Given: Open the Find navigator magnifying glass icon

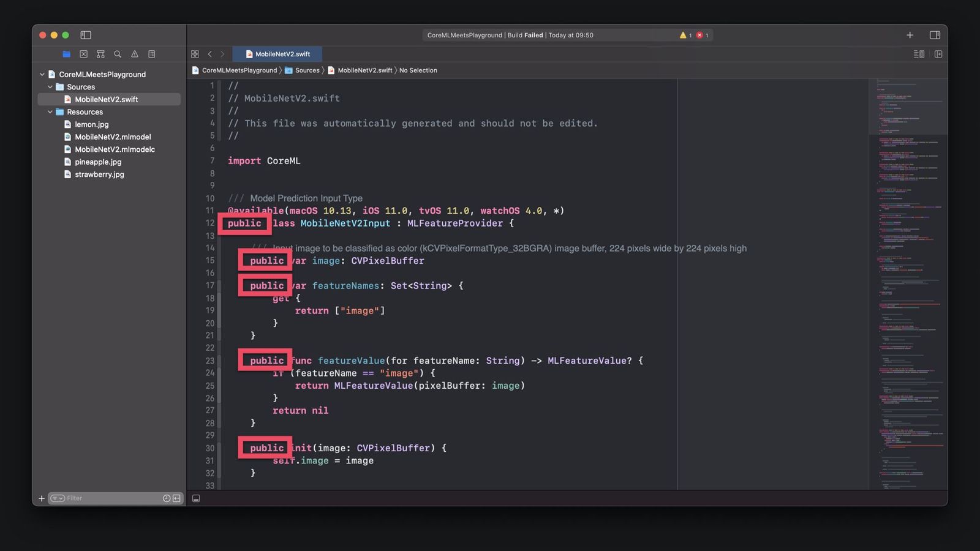Looking at the screenshot, I should point(118,54).
